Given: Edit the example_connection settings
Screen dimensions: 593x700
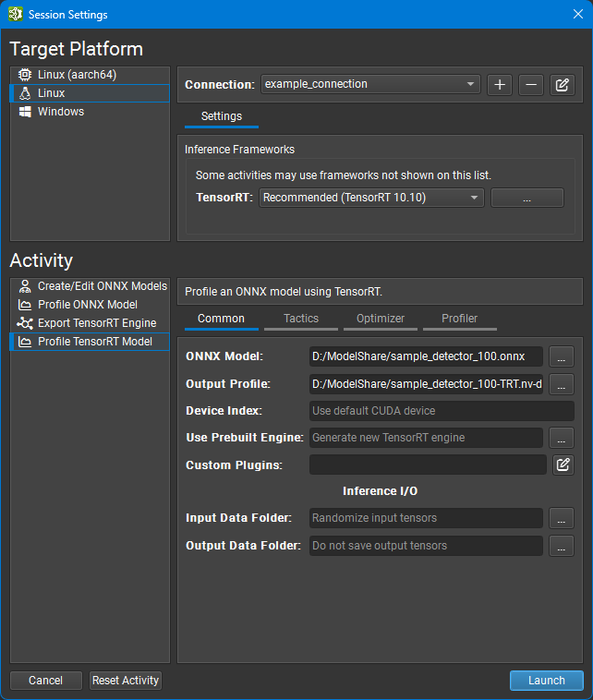Looking at the screenshot, I should click(562, 85).
